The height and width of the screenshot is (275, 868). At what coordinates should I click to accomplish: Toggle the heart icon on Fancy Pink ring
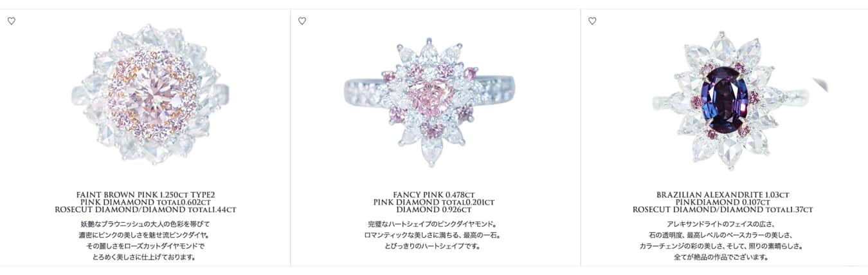(302, 21)
